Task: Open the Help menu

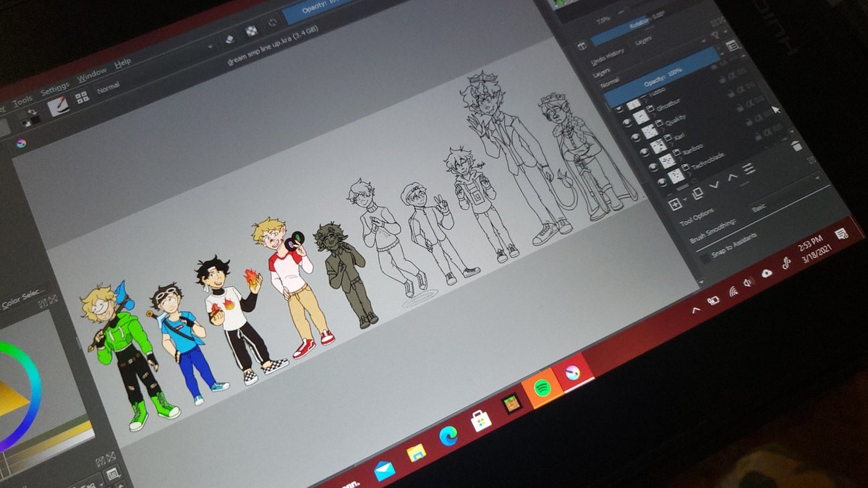Action: pos(122,63)
